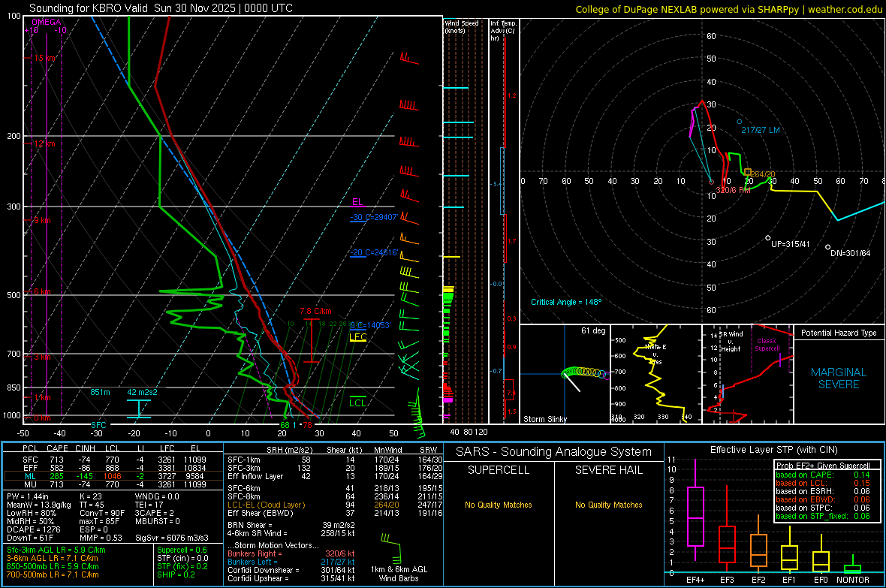Click the "217/27 LM" hodograph label
Screen dimensions: 886x588
761,130
